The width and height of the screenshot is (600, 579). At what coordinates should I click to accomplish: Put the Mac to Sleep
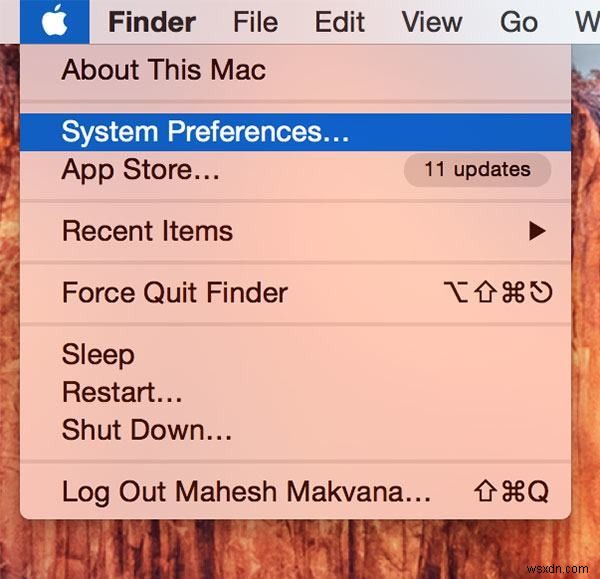pos(98,354)
